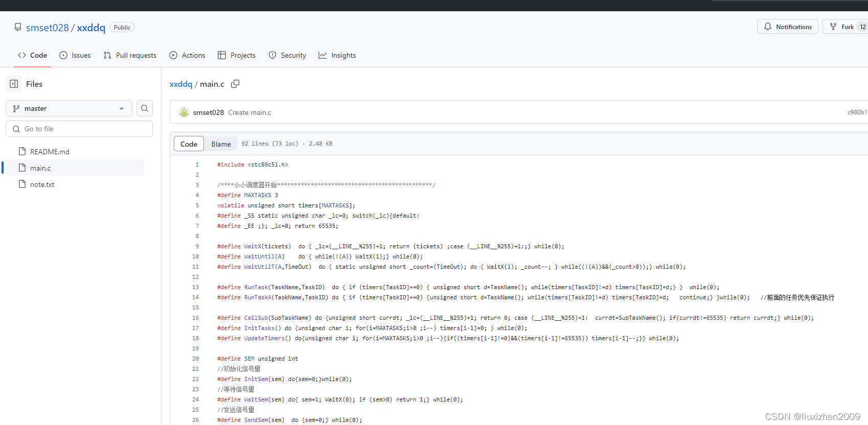Screen dimensions: 868x425
Task: Open the Projects tab
Action: (x=237, y=55)
